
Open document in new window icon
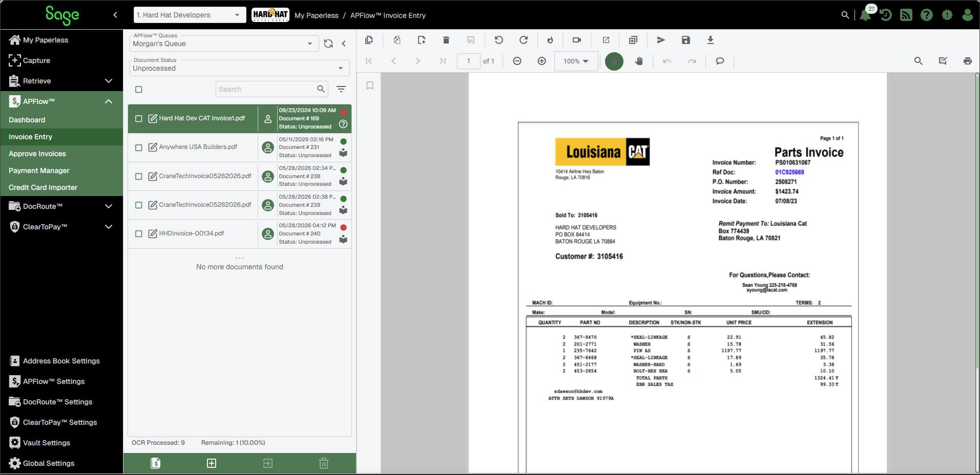click(606, 40)
